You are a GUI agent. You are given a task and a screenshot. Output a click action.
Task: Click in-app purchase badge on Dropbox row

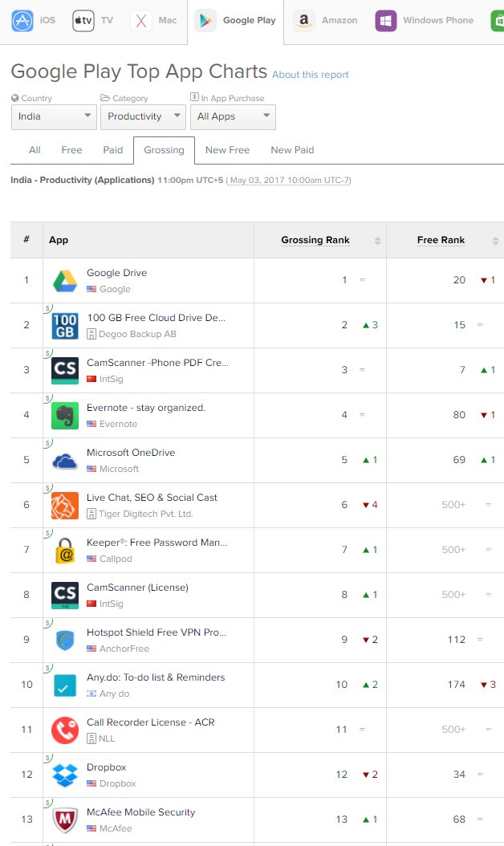point(48,758)
